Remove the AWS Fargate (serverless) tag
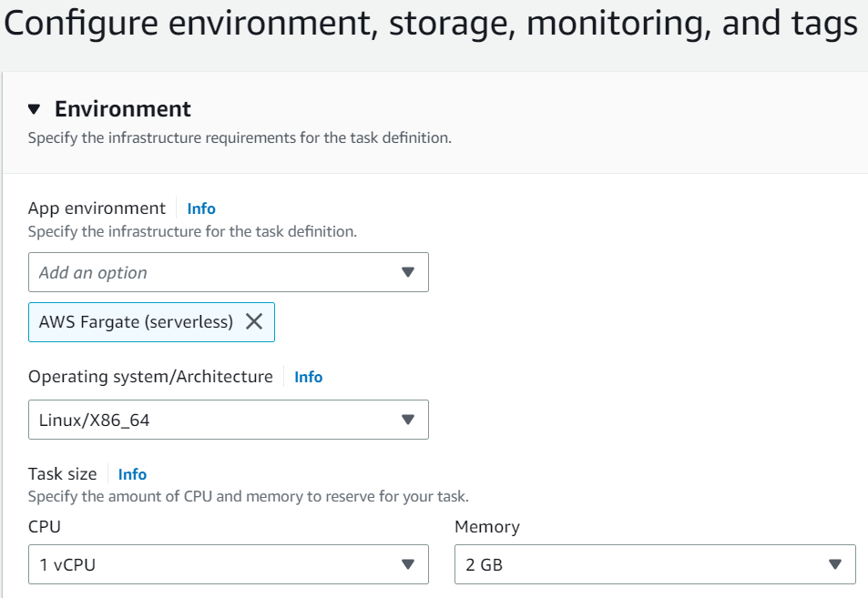This screenshot has width=868, height=598. point(254,321)
